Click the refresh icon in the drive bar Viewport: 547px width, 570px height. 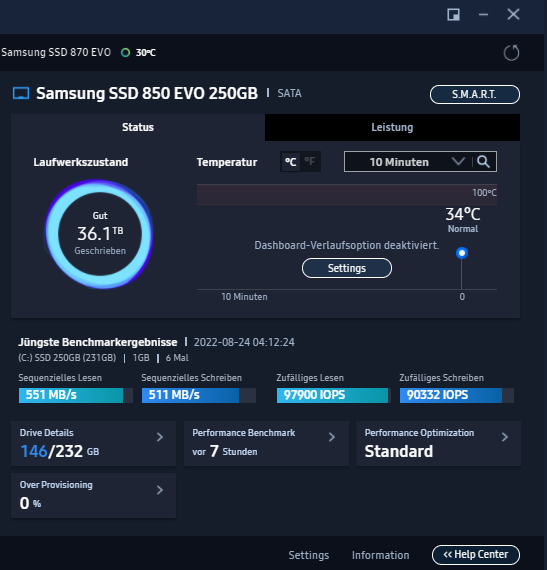511,53
